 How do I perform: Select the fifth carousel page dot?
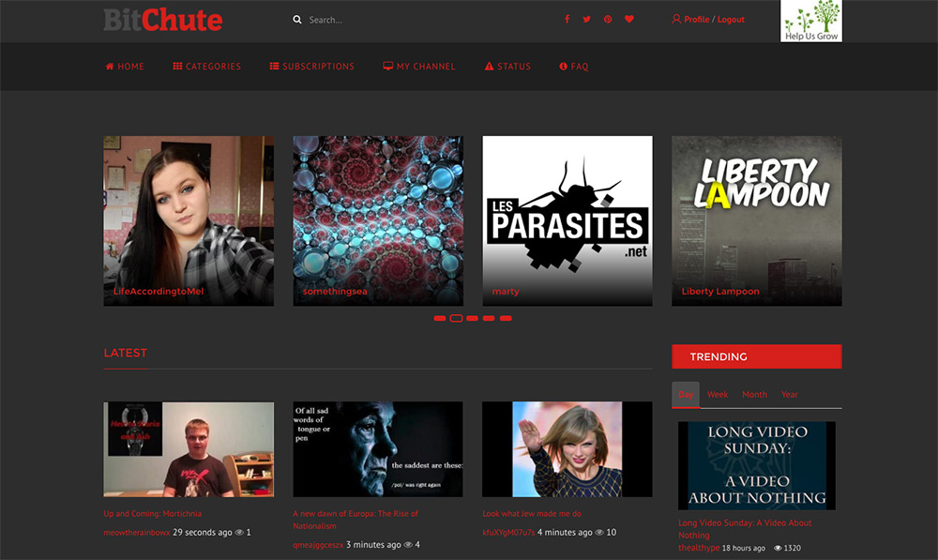point(506,318)
